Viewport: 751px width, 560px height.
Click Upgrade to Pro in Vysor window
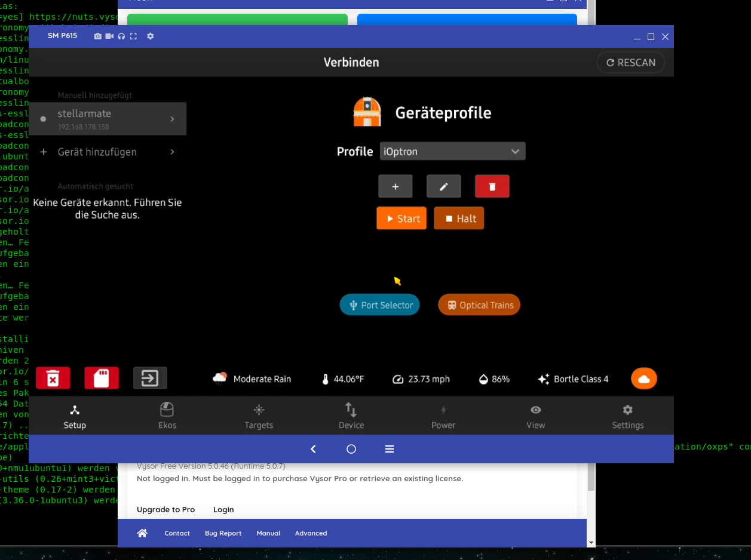pyautogui.click(x=166, y=509)
